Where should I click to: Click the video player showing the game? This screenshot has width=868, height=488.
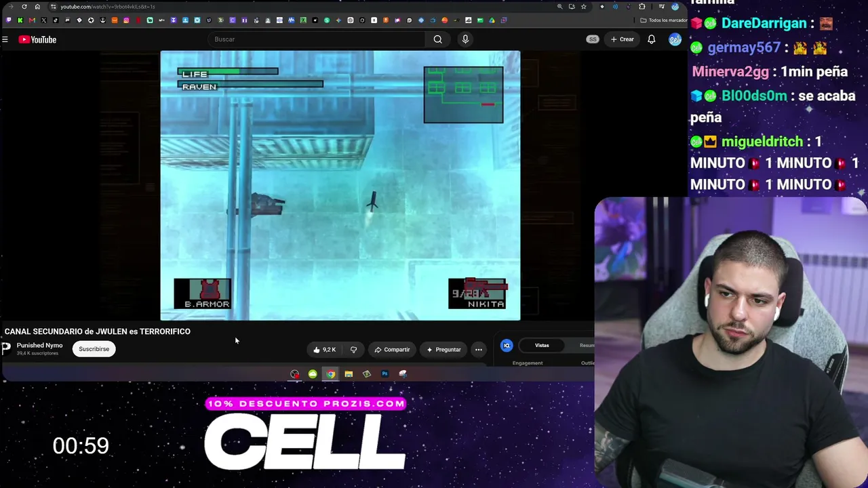coord(340,185)
